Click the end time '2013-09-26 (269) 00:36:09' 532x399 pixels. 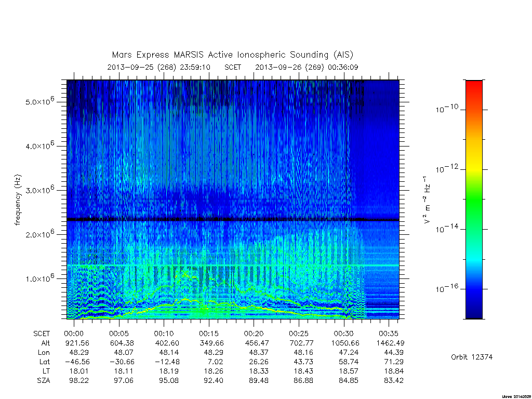click(x=307, y=67)
